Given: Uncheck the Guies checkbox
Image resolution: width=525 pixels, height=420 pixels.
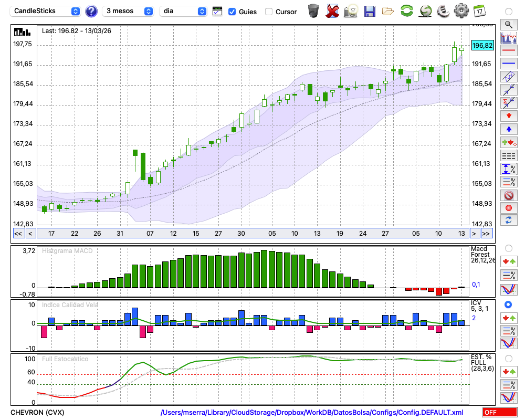Looking at the screenshot, I should tap(232, 12).
